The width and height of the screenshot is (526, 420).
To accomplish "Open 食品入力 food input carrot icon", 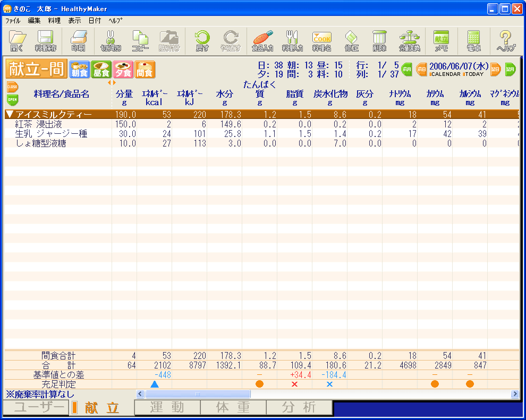I will point(262,41).
